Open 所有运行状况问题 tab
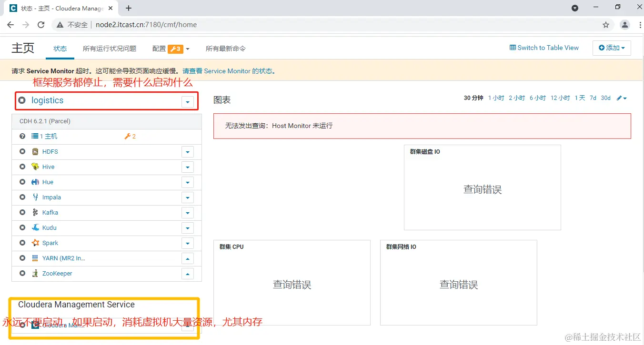The image size is (644, 345). [110, 49]
